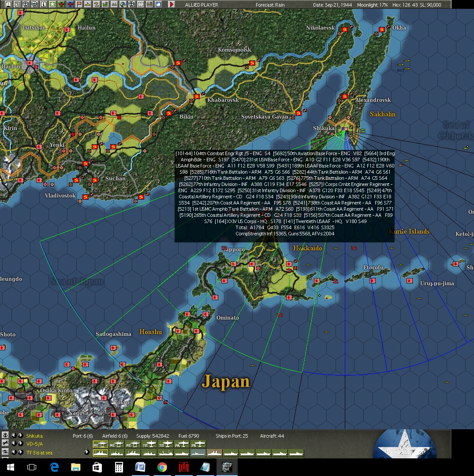Select previous task force left arrow by TF 3
This screenshot has height=476, width=474.
pos(14,452)
